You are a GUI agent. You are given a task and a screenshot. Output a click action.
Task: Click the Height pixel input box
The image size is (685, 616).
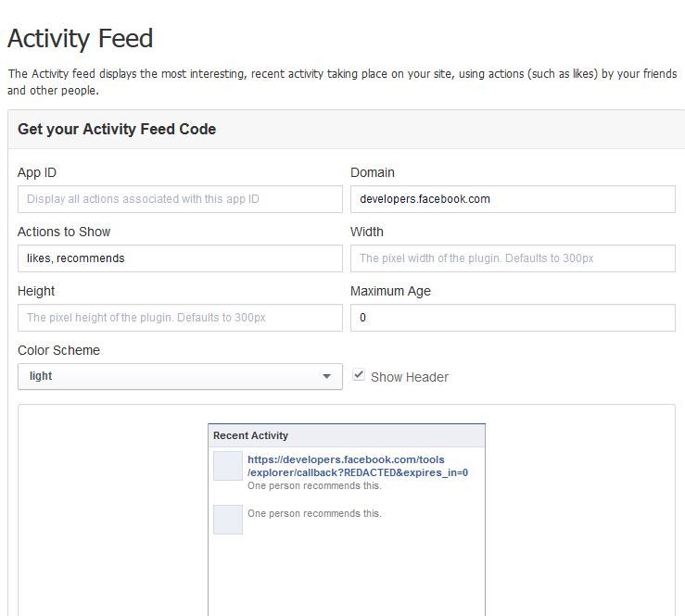(180, 318)
